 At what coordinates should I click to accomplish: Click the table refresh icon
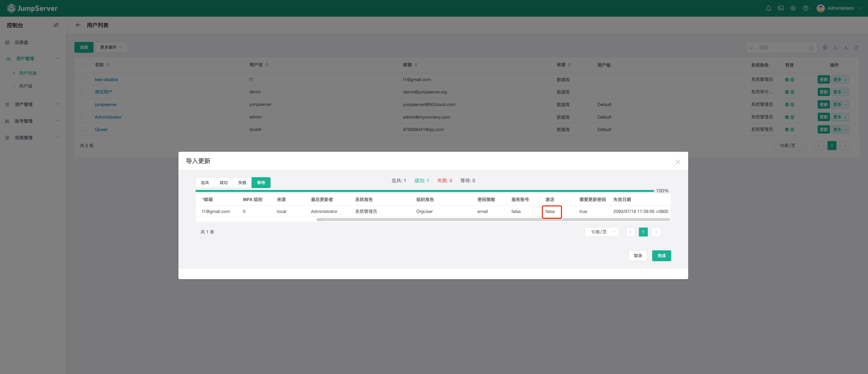pos(856,48)
